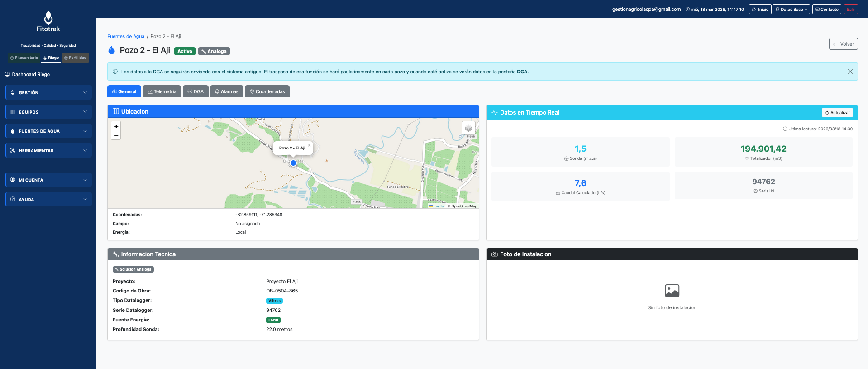Image resolution: width=868 pixels, height=369 pixels.
Task: Click the Actualizar button
Action: (837, 113)
